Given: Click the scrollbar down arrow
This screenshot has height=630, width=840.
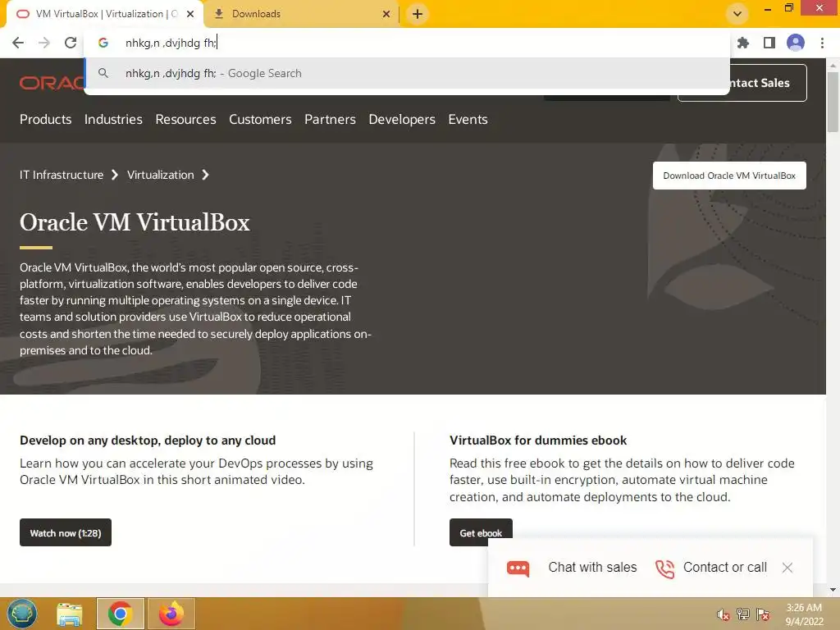Looking at the screenshot, I should (x=833, y=590).
